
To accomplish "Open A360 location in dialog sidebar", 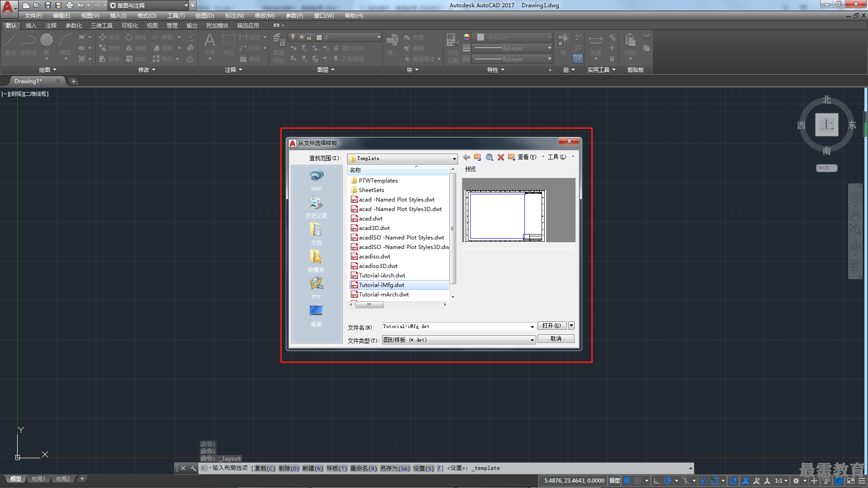I will 316,180.
